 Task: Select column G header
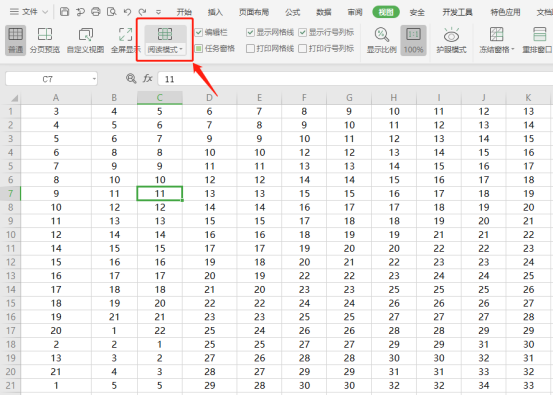point(349,98)
